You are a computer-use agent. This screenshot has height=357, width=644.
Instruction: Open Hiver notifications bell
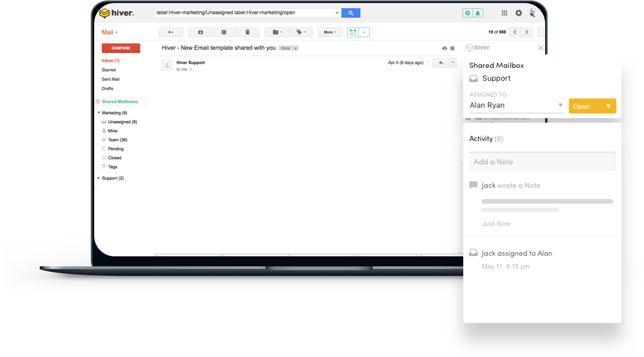pos(478,13)
